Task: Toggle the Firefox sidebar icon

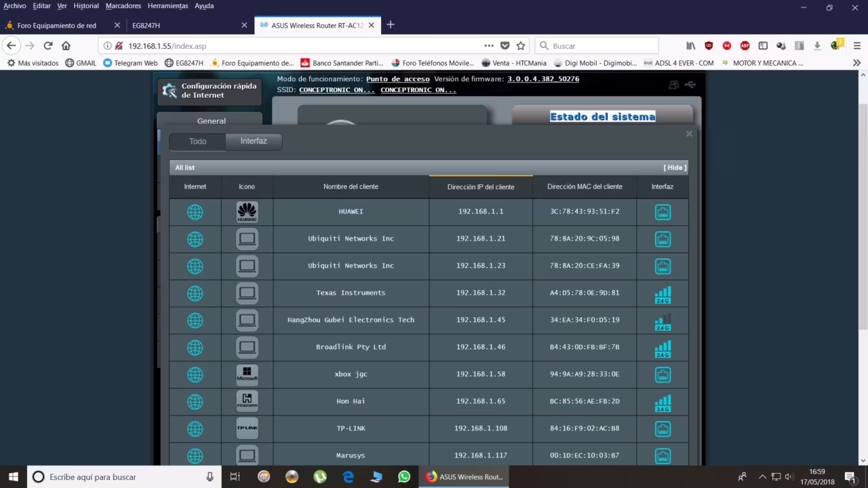Action: tap(763, 45)
